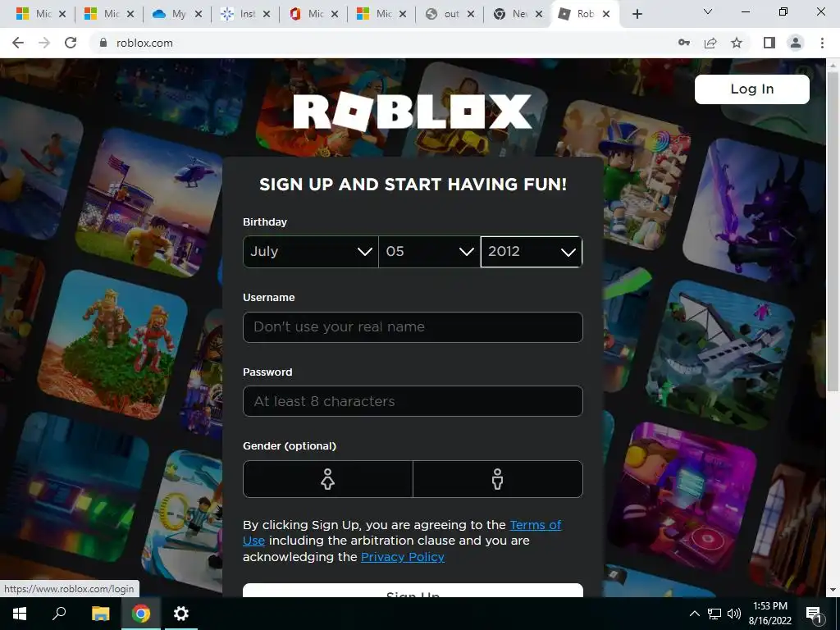Reload the page with the refresh icon

click(x=71, y=43)
